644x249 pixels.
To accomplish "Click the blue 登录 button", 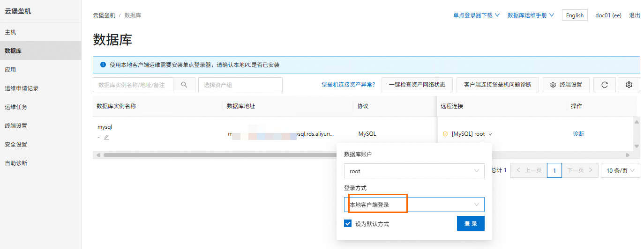I will (471, 223).
